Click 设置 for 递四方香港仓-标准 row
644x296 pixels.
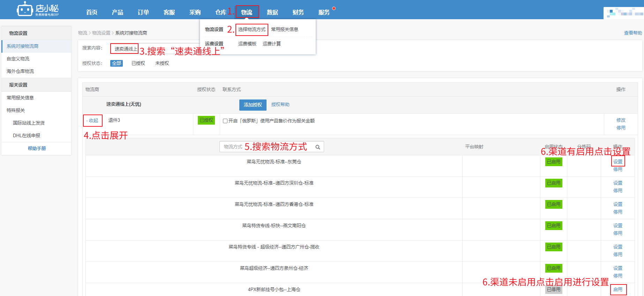pyautogui.click(x=618, y=204)
